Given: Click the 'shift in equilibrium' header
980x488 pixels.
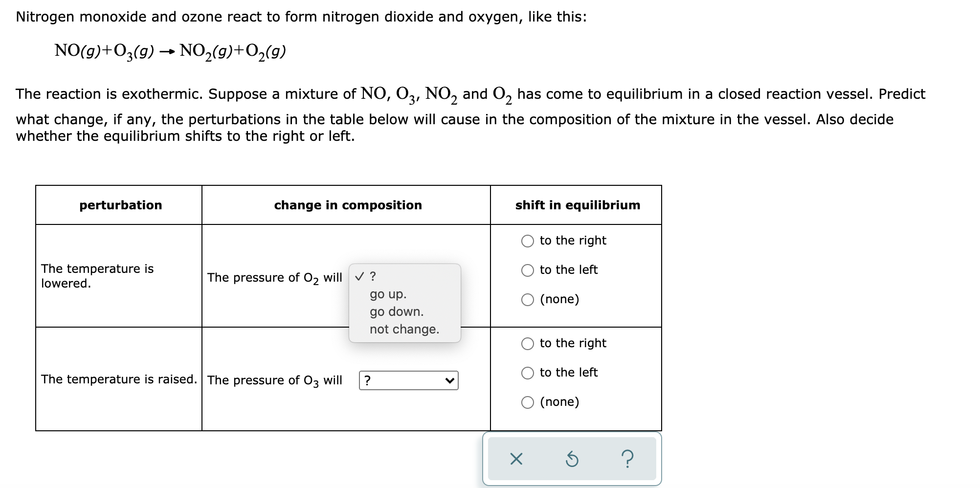Looking at the screenshot, I should 577,205.
